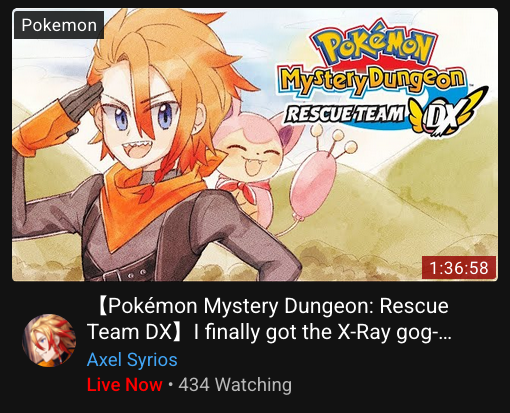Visit the Axel Syrios channel name link
This screenshot has width=510, height=413.
[132, 360]
